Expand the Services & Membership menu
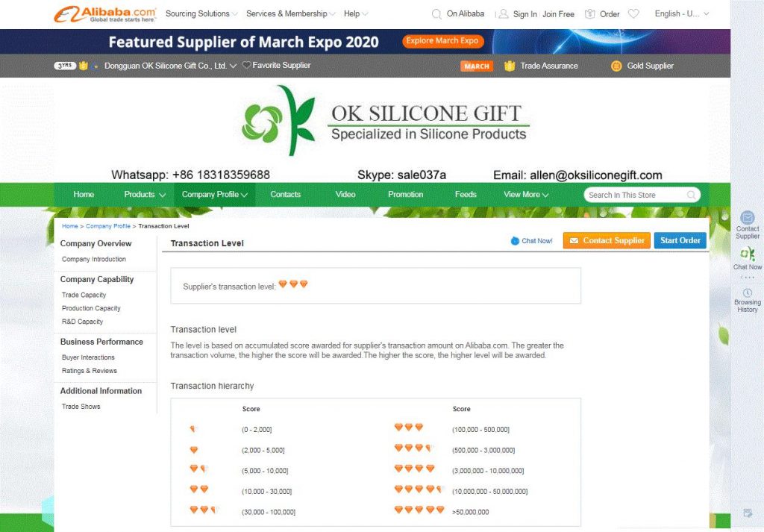The width and height of the screenshot is (764, 532). 290,13
